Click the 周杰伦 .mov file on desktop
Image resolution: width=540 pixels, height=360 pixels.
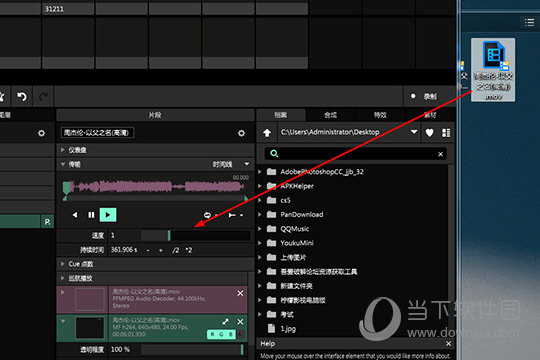pyautogui.click(x=493, y=70)
